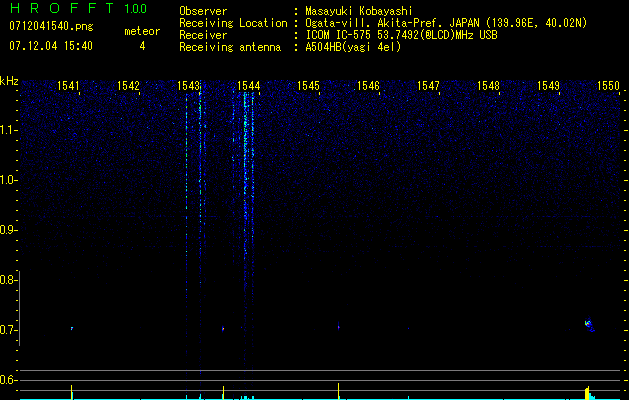Click the 0.8 kHz frequency label
629x400 pixels.
click(8, 280)
